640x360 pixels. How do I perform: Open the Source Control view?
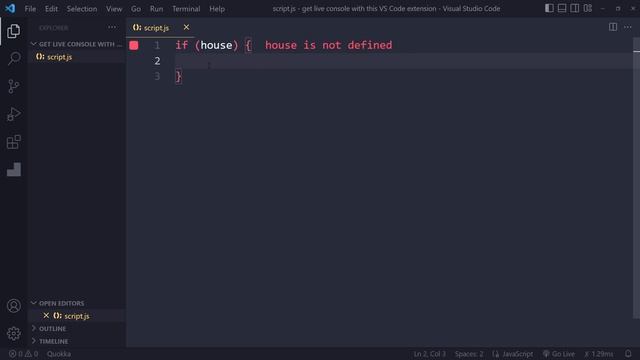(x=13, y=86)
